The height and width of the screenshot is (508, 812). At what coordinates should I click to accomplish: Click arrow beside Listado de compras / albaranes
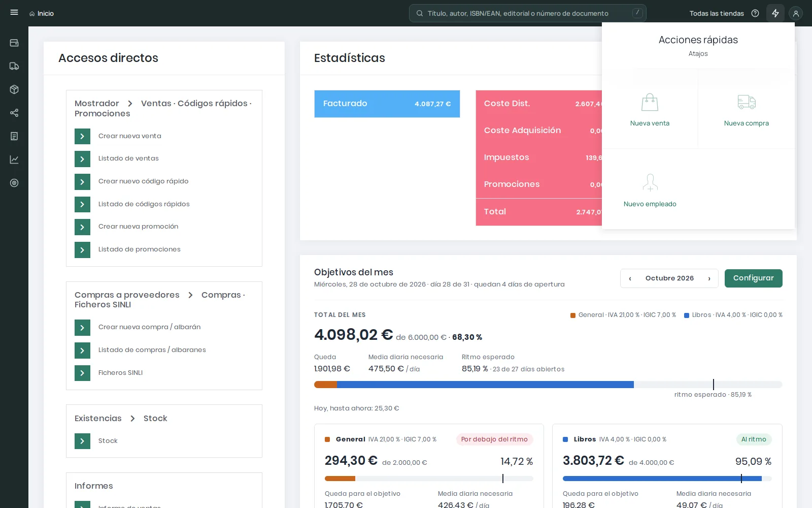[x=82, y=350]
